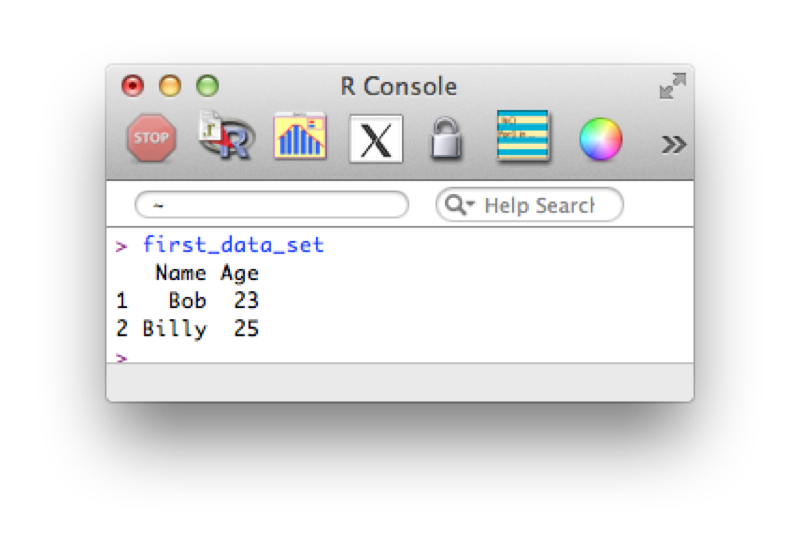Click the padlock authentication icon

(446, 138)
